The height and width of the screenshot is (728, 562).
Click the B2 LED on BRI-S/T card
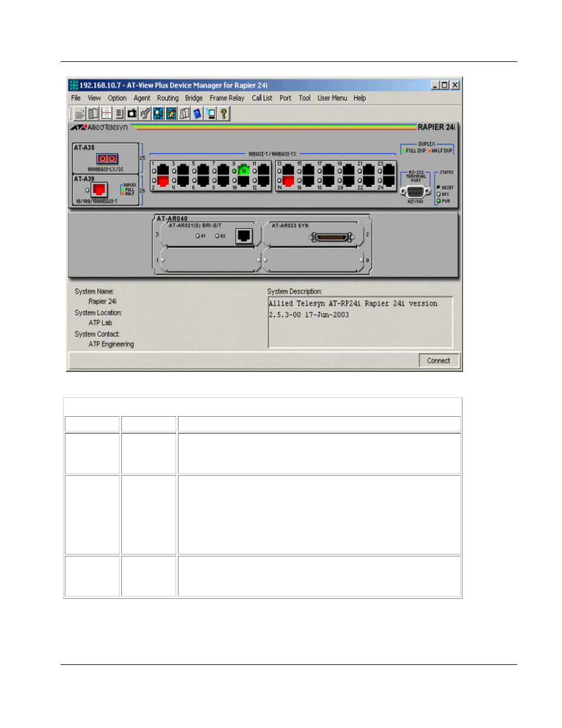click(x=217, y=236)
